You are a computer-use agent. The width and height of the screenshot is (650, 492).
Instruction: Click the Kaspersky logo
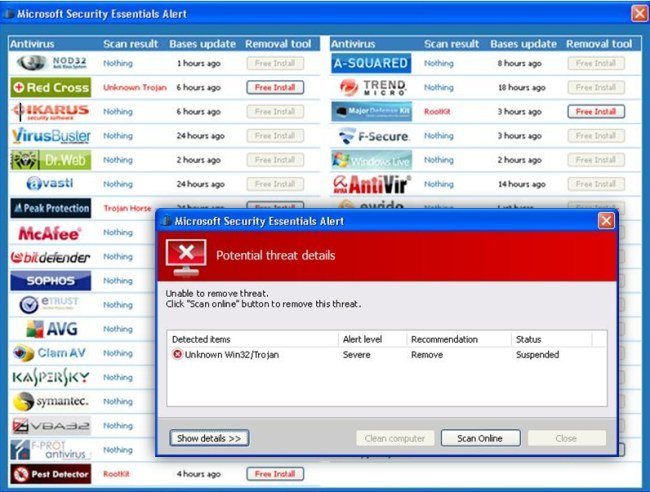click(51, 377)
